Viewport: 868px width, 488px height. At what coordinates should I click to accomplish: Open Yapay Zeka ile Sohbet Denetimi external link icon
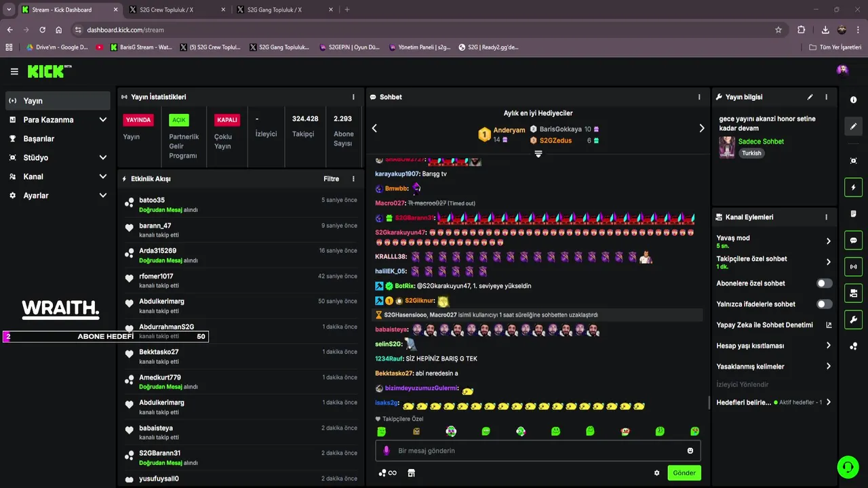pos(829,325)
